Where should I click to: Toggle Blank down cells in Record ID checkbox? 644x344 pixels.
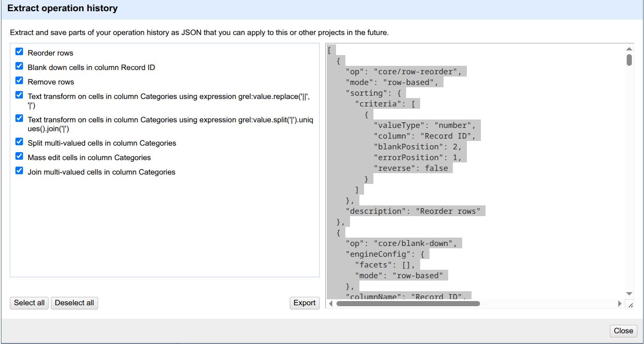(19, 66)
